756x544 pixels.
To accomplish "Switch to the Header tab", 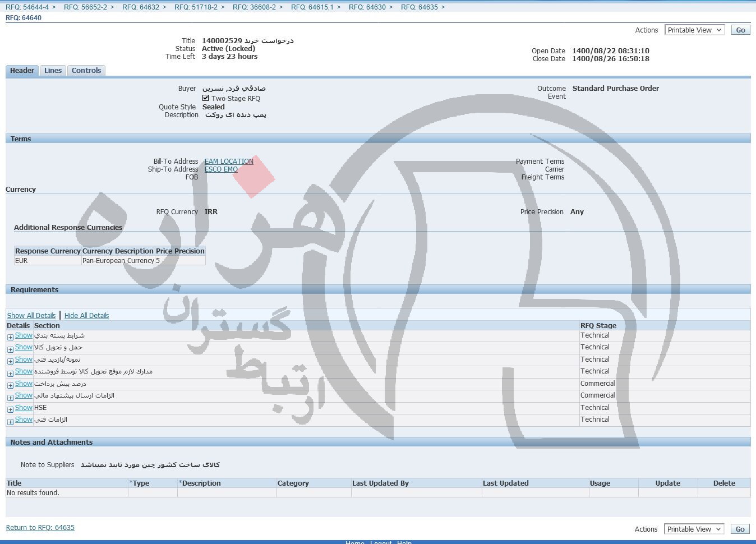I will click(22, 71).
